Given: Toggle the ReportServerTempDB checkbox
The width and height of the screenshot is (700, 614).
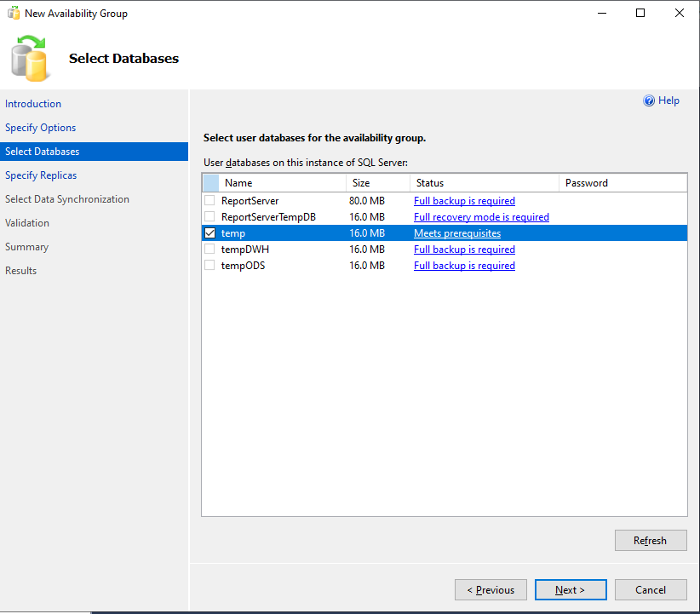Looking at the screenshot, I should 209,217.
